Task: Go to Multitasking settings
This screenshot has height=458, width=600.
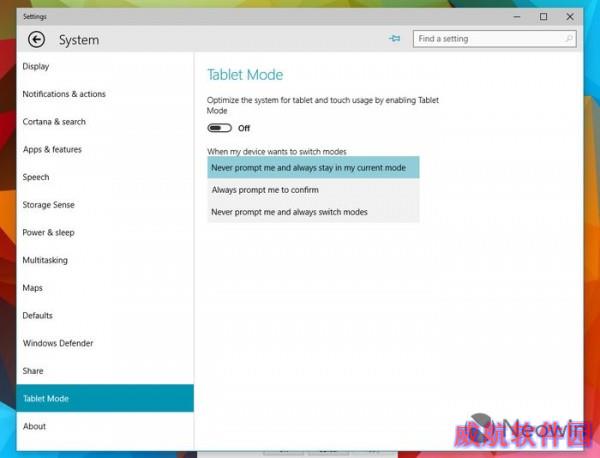Action: (x=105, y=260)
